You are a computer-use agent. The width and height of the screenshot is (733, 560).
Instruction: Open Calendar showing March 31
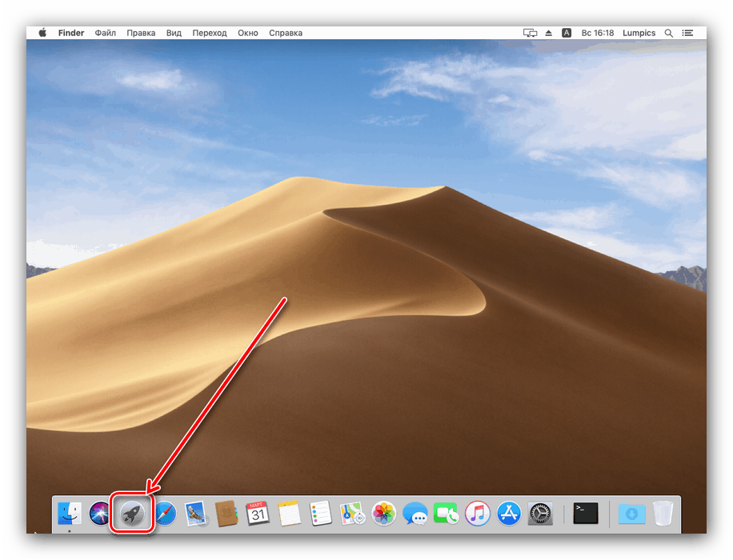(258, 514)
